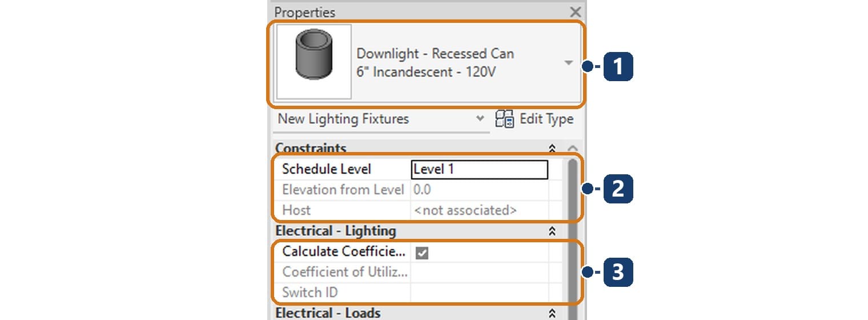Click the Edit Type icon
The width and height of the screenshot is (868, 320).
pyautogui.click(x=505, y=119)
